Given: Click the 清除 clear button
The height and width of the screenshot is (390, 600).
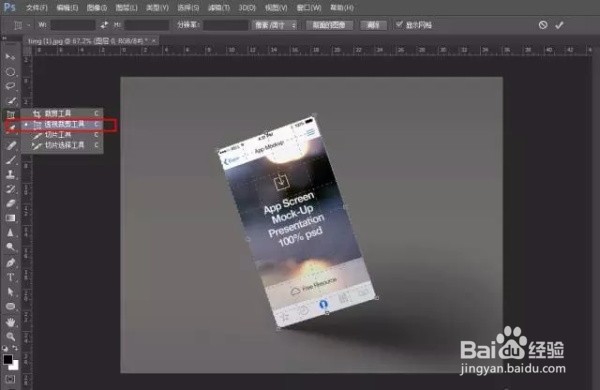Looking at the screenshot, I should click(373, 25).
